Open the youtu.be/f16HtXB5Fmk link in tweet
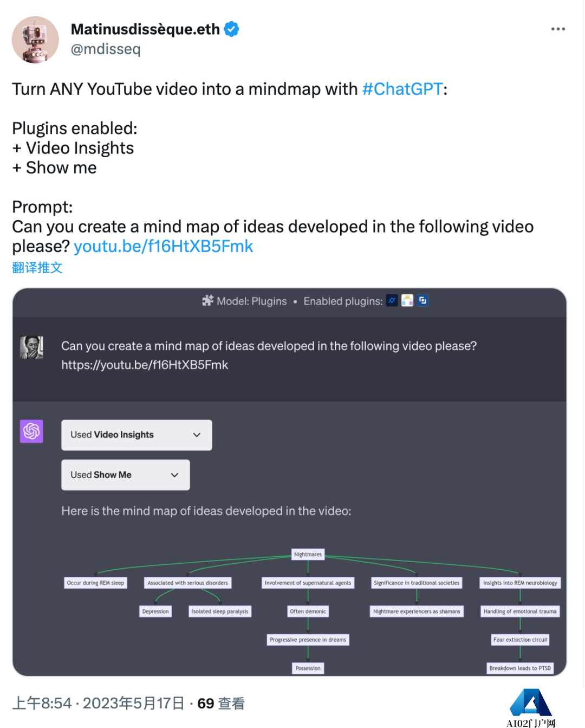Screen dimensions: 585x728 (x=163, y=246)
